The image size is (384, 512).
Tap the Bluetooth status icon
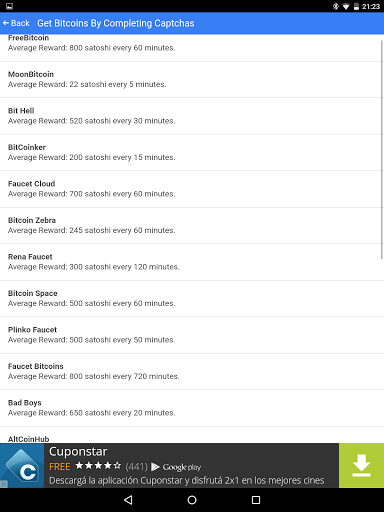click(x=335, y=6)
